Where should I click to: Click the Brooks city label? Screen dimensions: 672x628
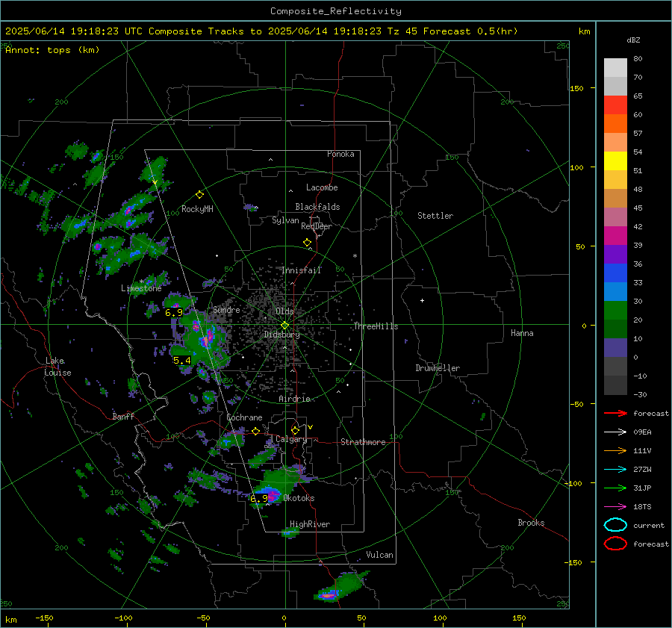point(531,523)
